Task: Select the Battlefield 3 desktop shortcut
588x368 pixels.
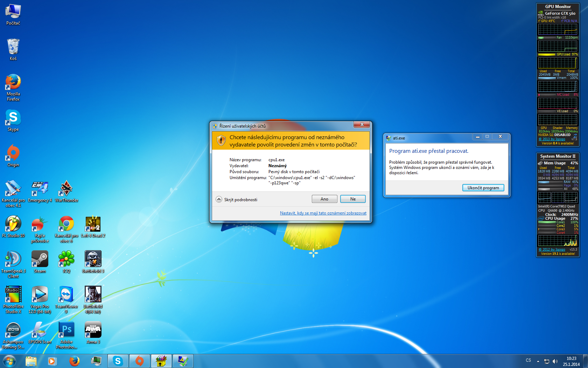Action: [x=93, y=262]
